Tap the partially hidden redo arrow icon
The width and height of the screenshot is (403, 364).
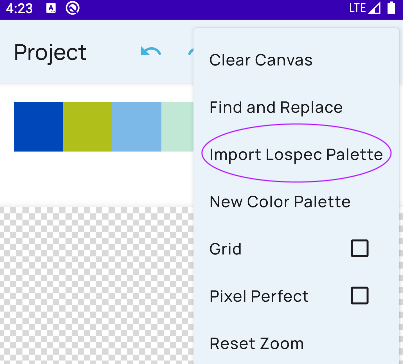click(x=191, y=52)
